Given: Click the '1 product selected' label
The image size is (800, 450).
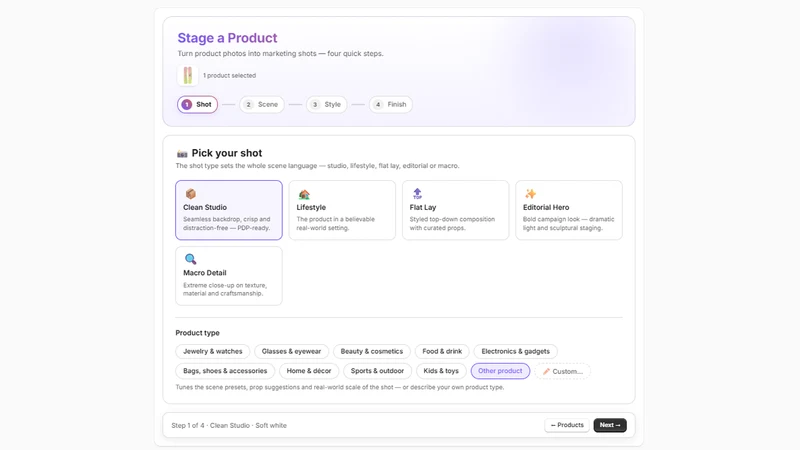Looking at the screenshot, I should [x=230, y=76].
